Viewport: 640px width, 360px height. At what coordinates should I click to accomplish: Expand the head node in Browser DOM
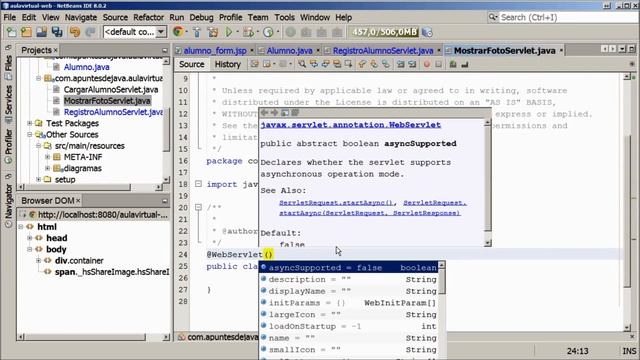click(x=30, y=238)
